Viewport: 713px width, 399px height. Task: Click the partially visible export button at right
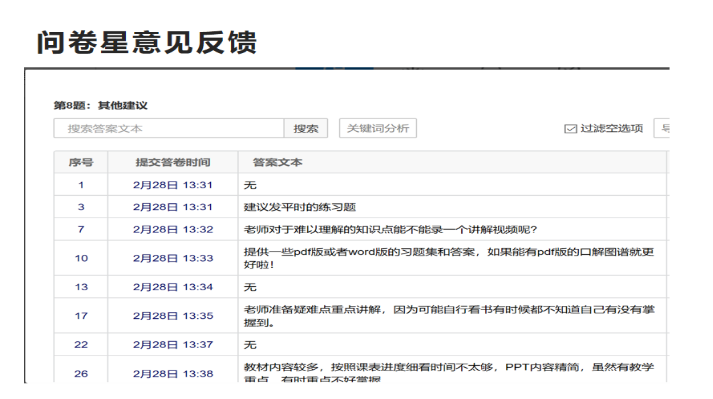[x=662, y=128]
